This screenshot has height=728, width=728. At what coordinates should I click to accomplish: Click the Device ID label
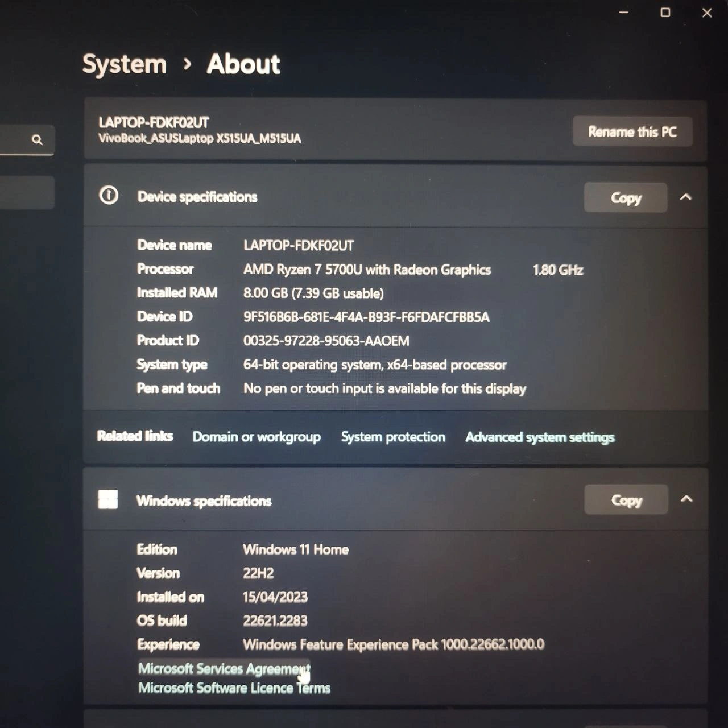point(165,316)
